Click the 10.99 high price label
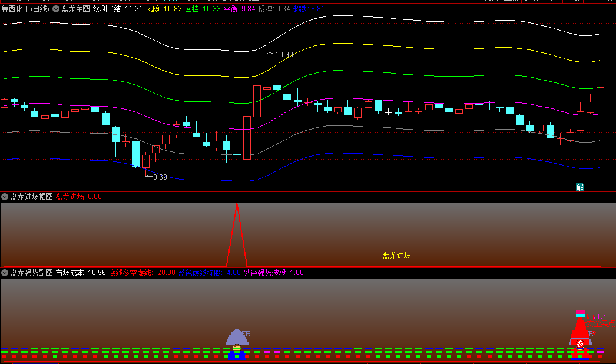 click(284, 55)
